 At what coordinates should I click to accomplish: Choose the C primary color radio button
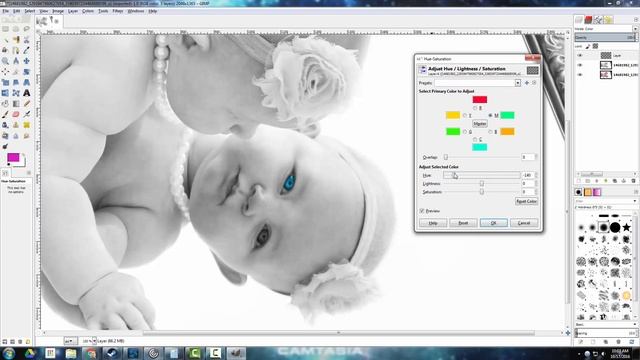pyautogui.click(x=475, y=140)
